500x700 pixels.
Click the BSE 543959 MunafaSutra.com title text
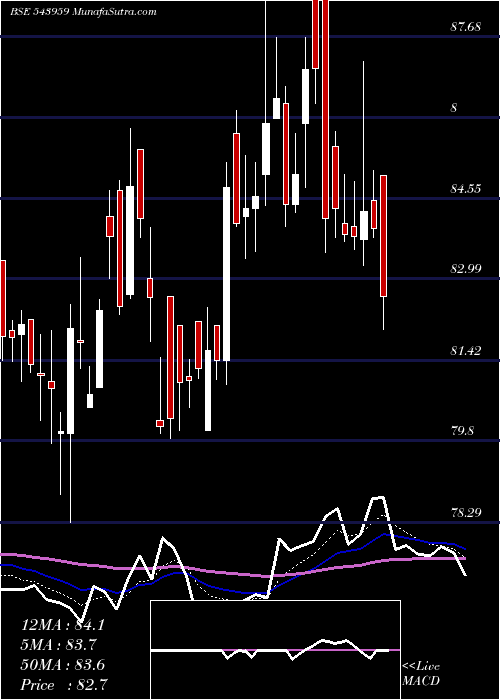pyautogui.click(x=83, y=12)
